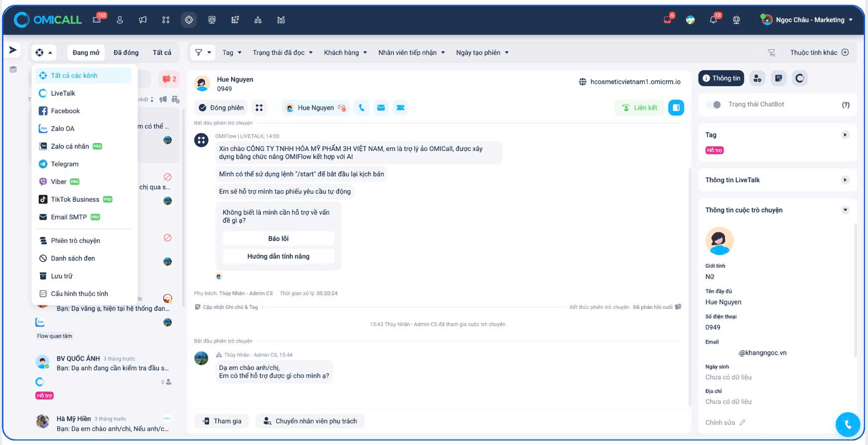Open the multichannel icon highlighted in top bar
The width and height of the screenshot is (868, 445).
(189, 20)
